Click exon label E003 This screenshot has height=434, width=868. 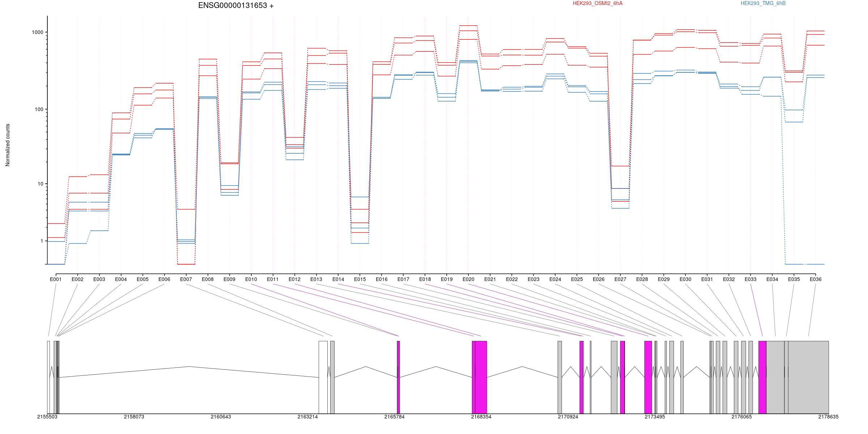(x=99, y=279)
